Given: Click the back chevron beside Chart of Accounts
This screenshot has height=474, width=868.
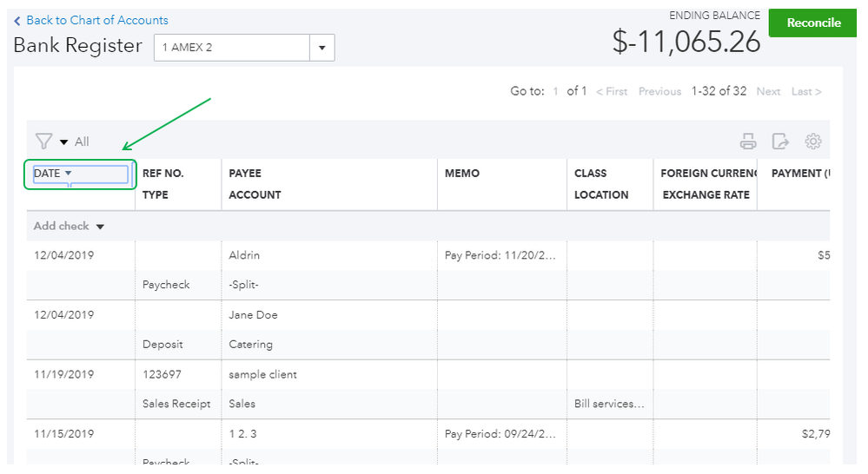Looking at the screenshot, I should [x=17, y=20].
